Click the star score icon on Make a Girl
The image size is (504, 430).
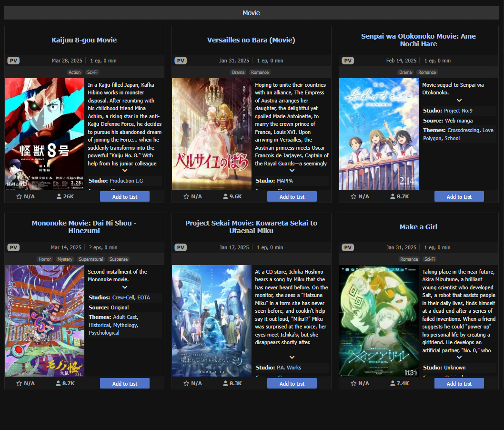click(x=353, y=383)
